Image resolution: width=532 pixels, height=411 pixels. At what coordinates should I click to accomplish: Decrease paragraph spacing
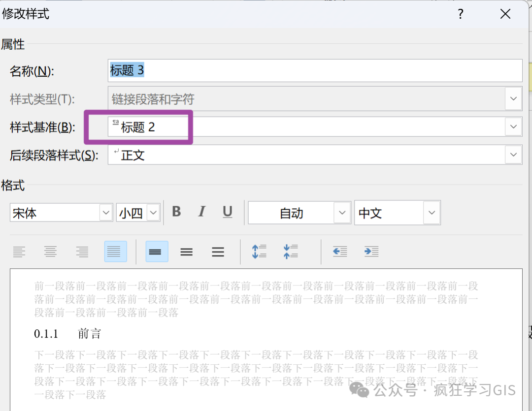291,252
